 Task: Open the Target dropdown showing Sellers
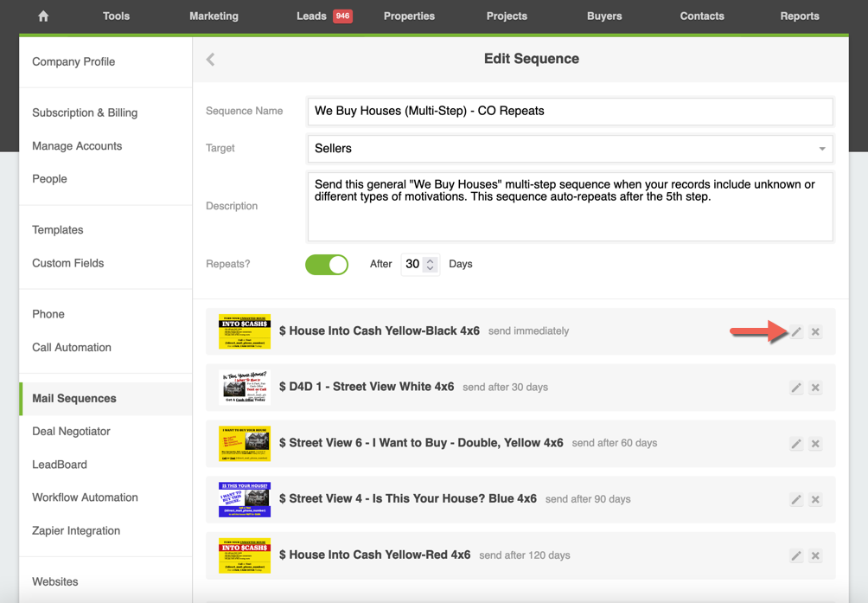pyautogui.click(x=570, y=149)
